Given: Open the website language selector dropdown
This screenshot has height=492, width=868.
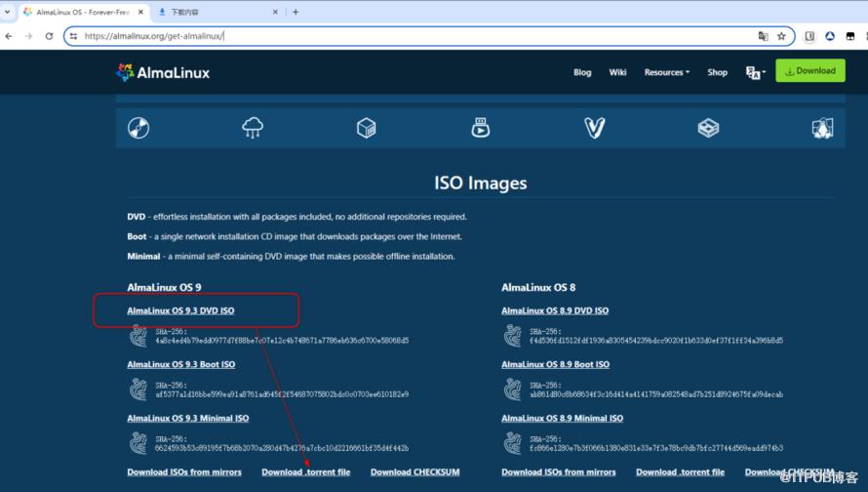Looking at the screenshot, I should click(x=753, y=72).
